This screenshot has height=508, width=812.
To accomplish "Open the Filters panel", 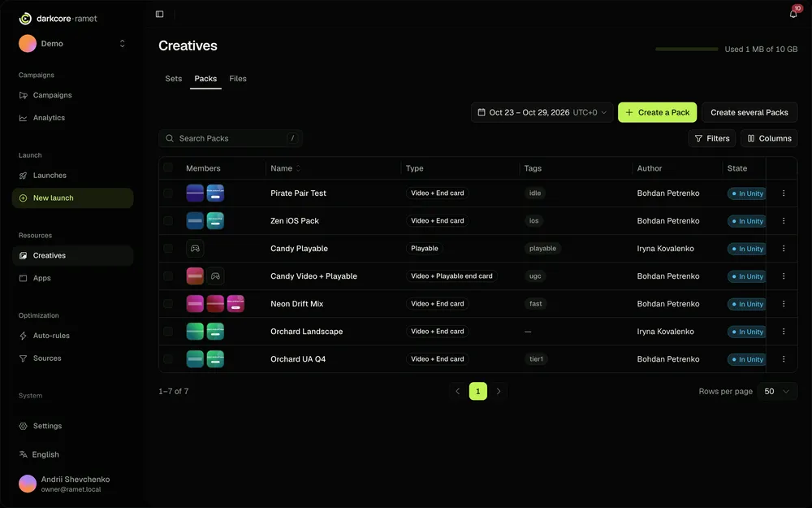I will [711, 138].
